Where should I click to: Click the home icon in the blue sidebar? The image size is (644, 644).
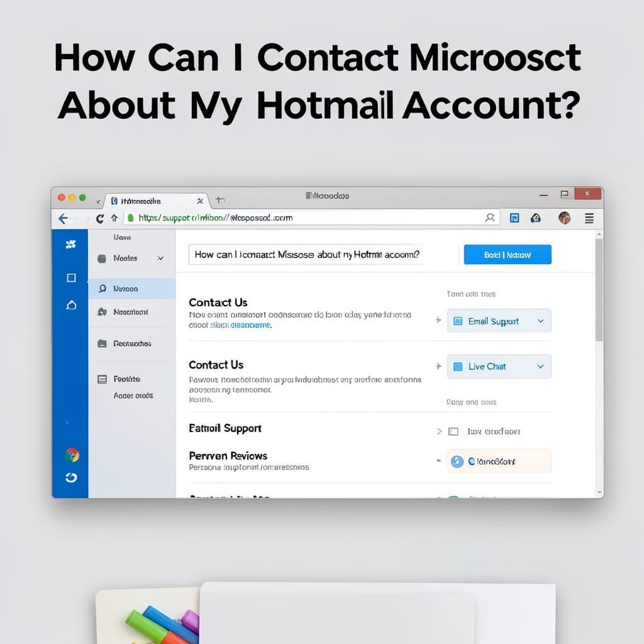[71, 305]
